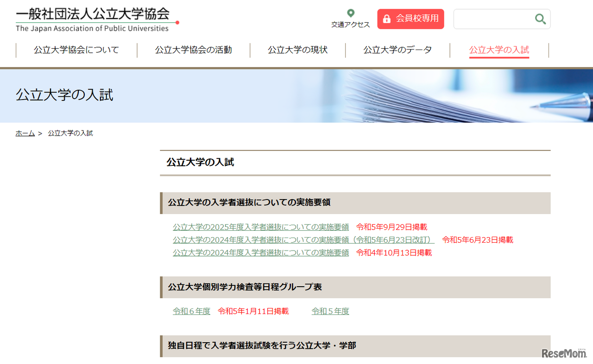Navigate to ホーム via the breadcrumb

click(25, 133)
